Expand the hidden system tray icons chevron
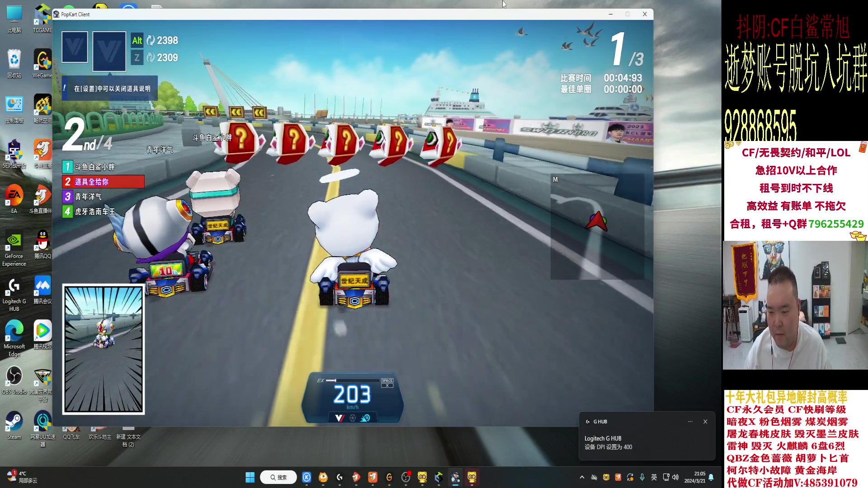The width and height of the screenshot is (868, 488). coord(582,477)
